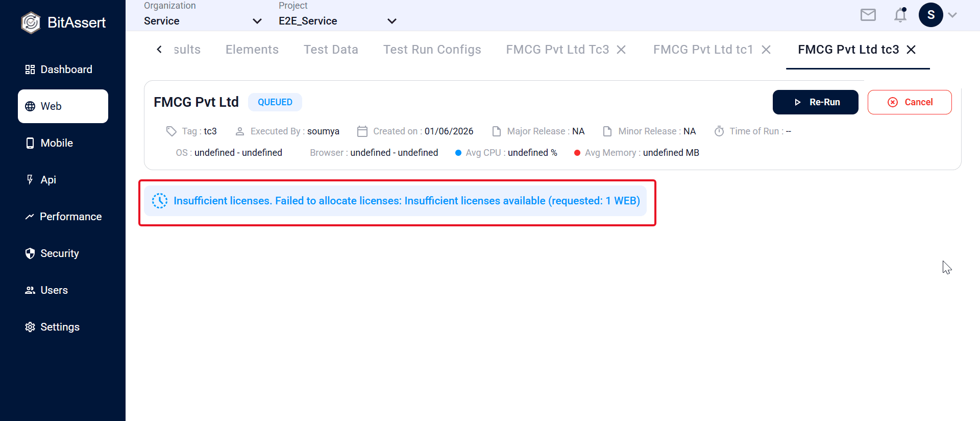980x421 pixels.
Task: Open Security section in sidebar
Action: point(63,253)
